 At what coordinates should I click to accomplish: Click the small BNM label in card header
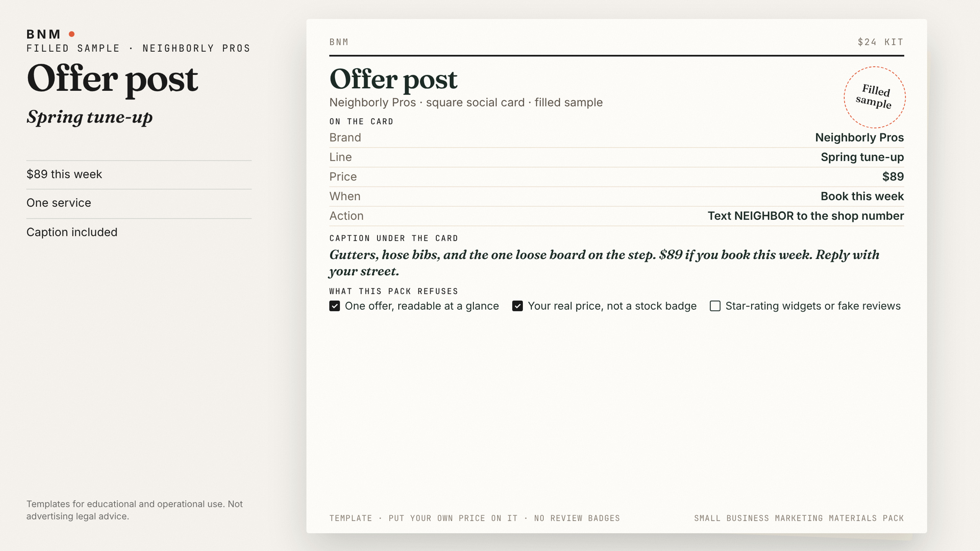point(339,42)
